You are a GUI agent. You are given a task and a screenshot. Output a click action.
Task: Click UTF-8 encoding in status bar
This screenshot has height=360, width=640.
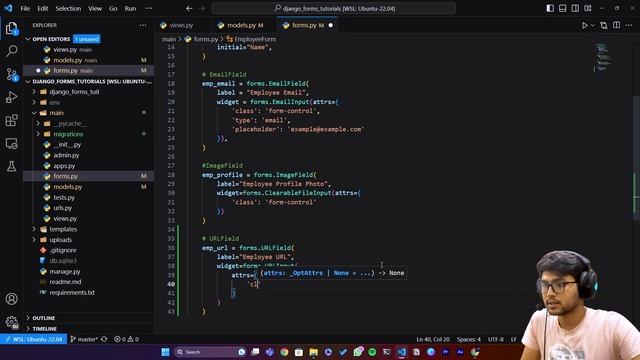tap(496, 339)
